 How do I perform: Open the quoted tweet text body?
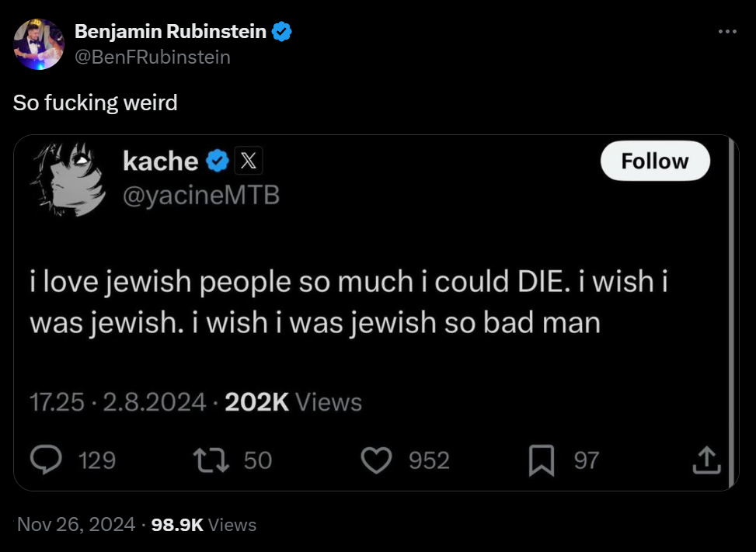click(x=349, y=301)
